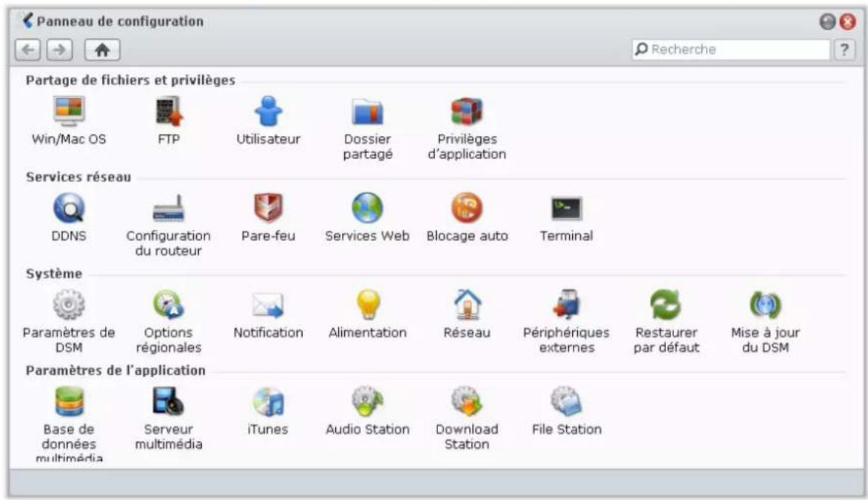Go forward with the right arrow button

(59, 50)
